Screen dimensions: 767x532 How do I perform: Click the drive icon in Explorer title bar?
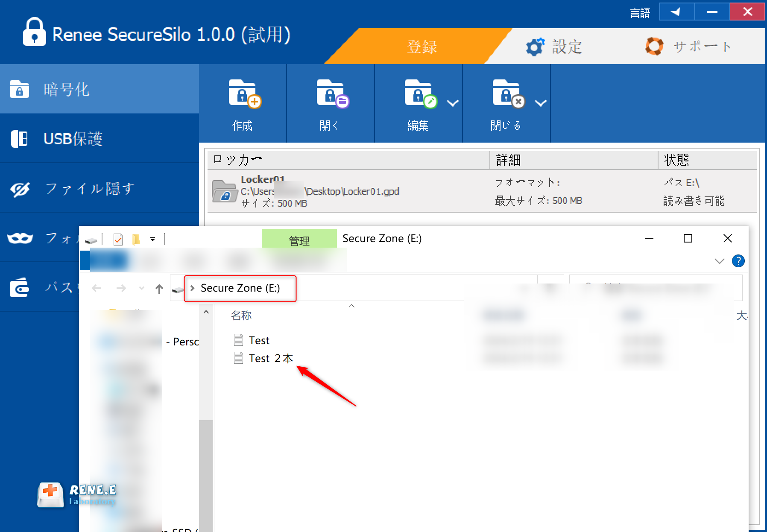tap(91, 240)
